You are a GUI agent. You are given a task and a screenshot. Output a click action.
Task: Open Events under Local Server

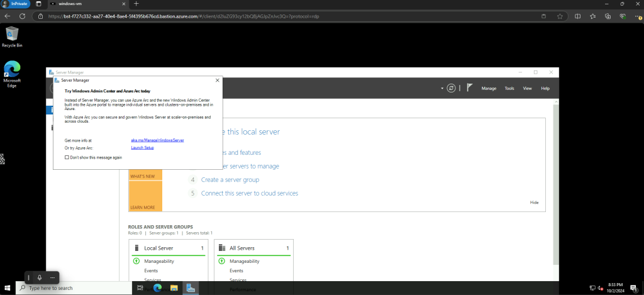(151, 270)
